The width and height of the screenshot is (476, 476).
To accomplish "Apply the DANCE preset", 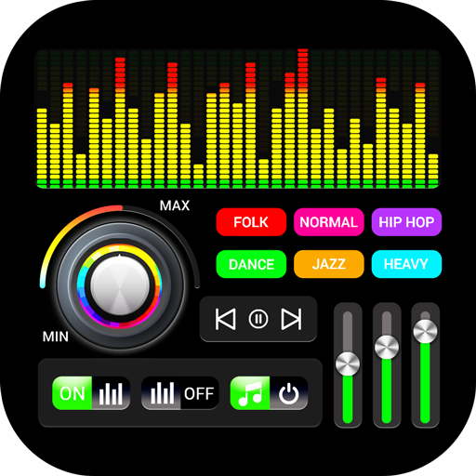I will point(251,264).
